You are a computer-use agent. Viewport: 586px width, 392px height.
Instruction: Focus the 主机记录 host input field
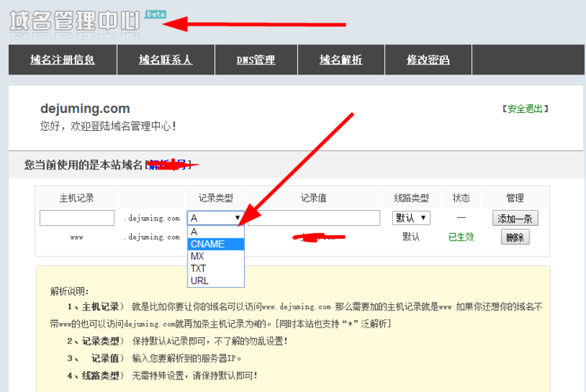pos(77,218)
